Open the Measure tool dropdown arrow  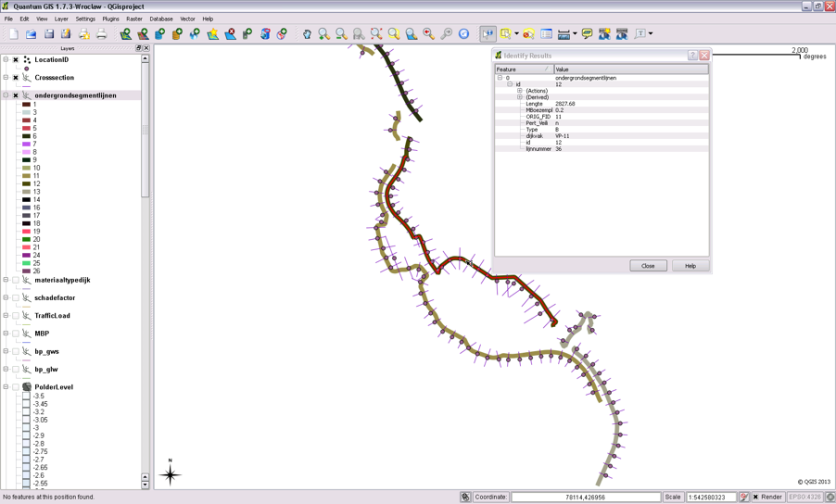click(x=575, y=34)
